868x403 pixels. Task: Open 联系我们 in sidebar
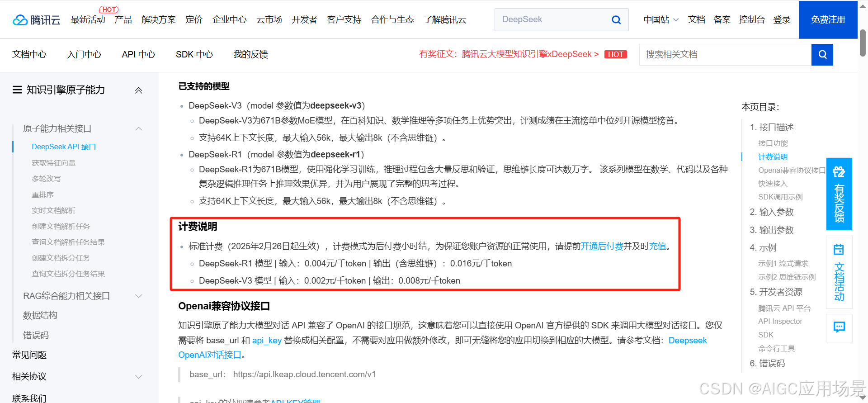(29, 398)
